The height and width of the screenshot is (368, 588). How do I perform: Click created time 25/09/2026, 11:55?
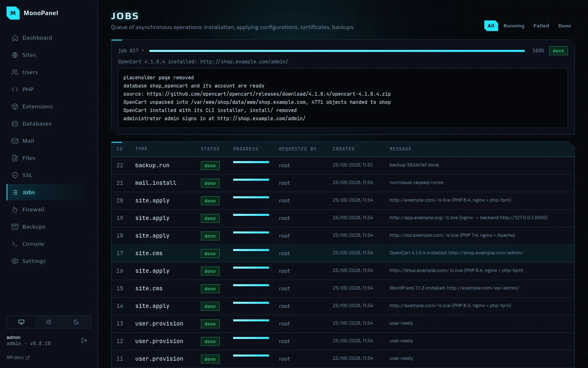[353, 165]
